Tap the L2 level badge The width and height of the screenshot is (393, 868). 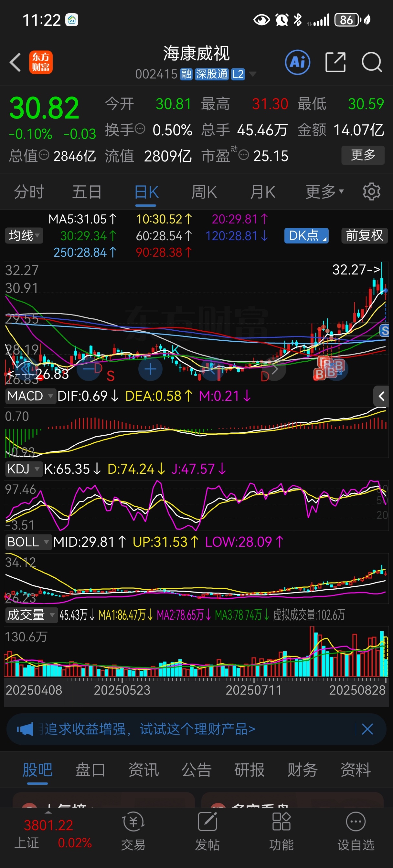(x=238, y=74)
